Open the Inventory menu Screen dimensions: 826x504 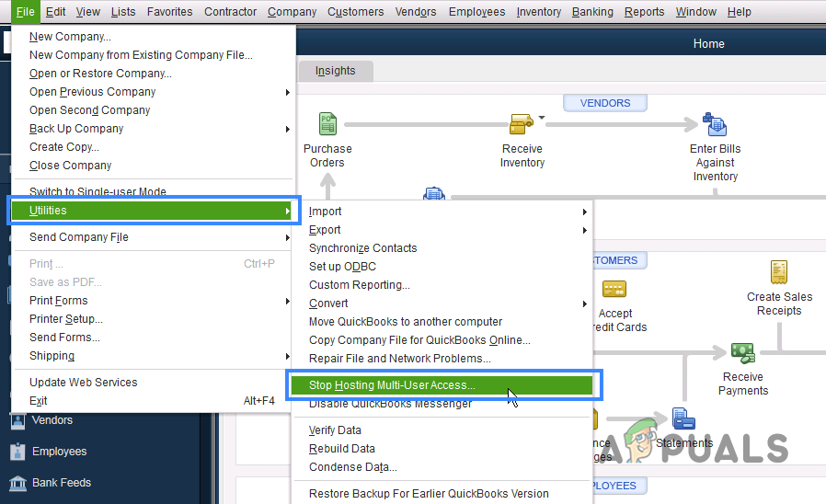[x=538, y=12]
